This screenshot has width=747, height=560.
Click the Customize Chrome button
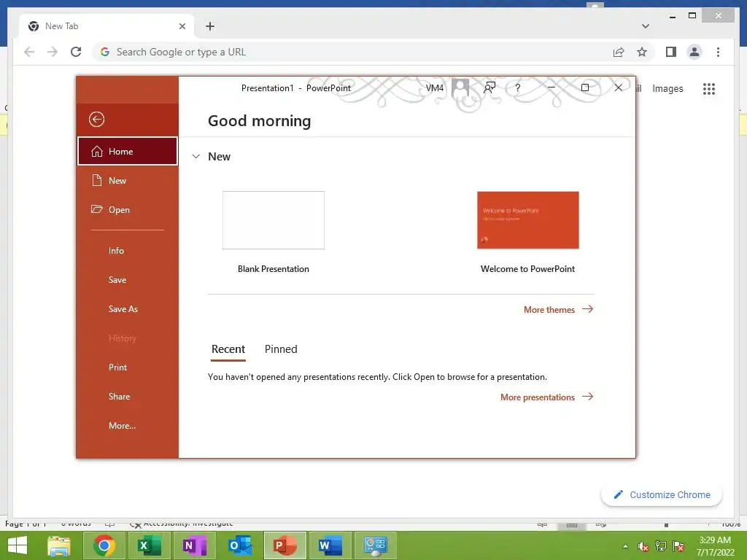661,495
